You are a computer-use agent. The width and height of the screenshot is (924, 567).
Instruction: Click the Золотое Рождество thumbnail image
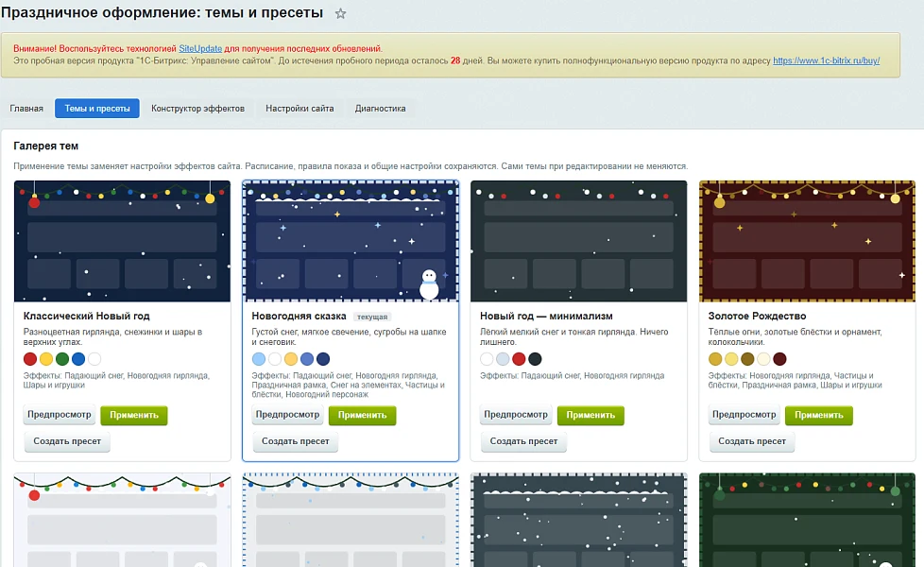(808, 241)
